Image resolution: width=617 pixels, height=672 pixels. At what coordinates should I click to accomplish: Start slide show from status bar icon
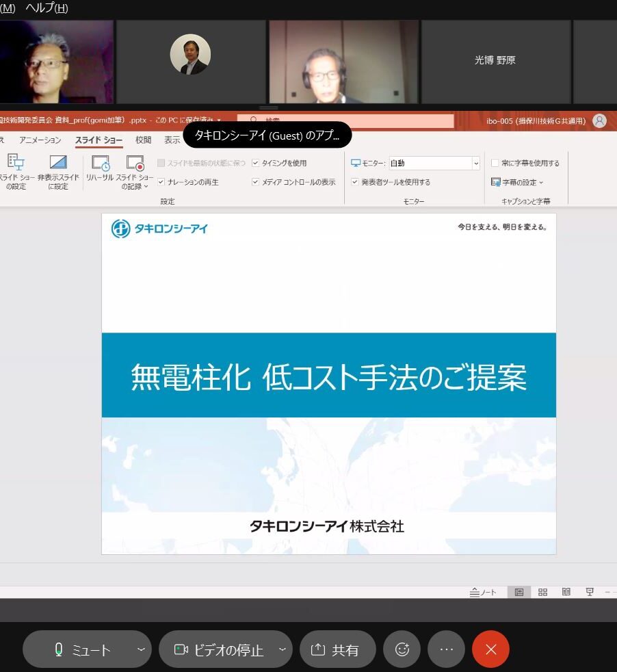coord(590,592)
